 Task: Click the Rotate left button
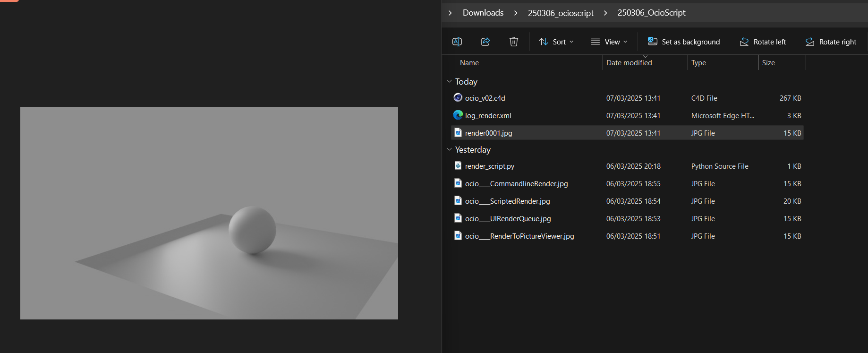pos(763,42)
